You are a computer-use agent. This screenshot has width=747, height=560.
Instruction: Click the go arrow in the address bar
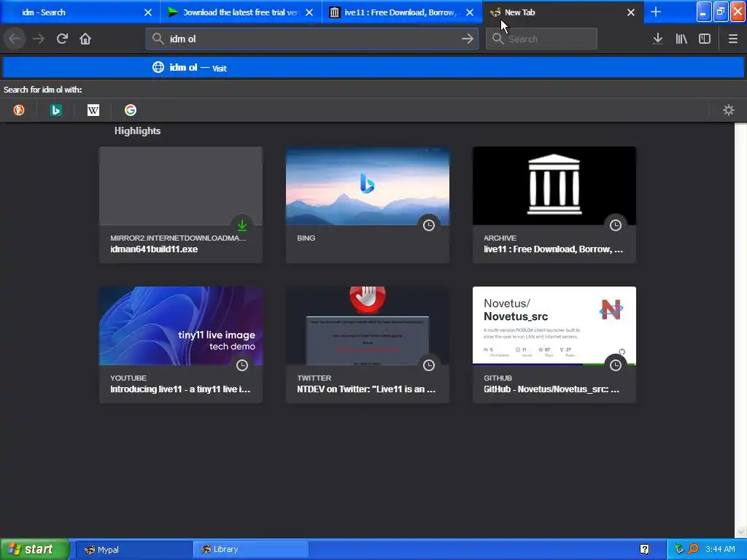468,39
